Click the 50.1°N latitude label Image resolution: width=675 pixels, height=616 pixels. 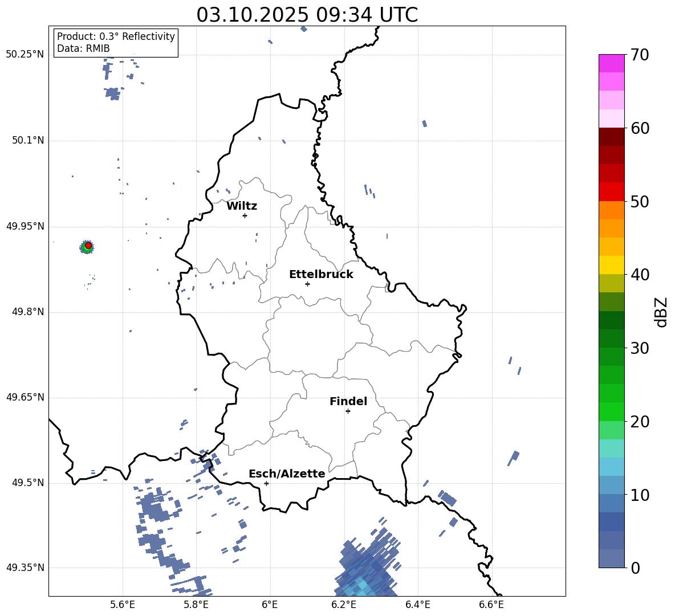pyautogui.click(x=28, y=141)
